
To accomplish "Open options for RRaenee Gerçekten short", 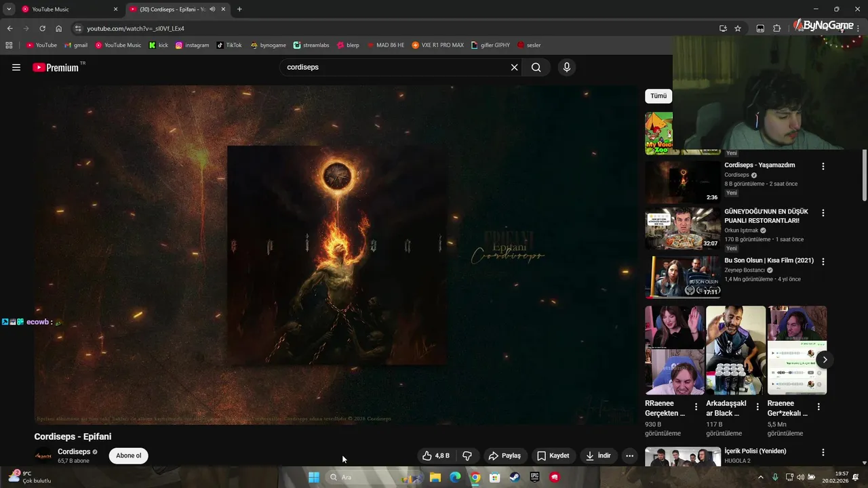I will coord(696,407).
